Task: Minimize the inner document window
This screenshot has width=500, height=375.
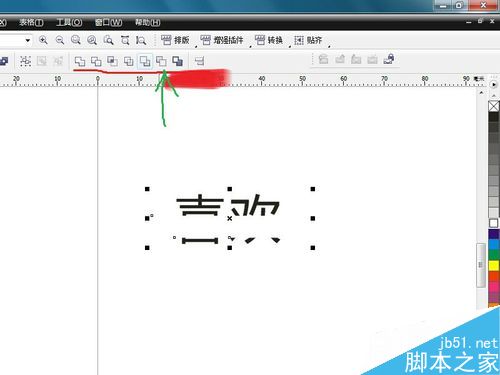Action: click(x=469, y=21)
